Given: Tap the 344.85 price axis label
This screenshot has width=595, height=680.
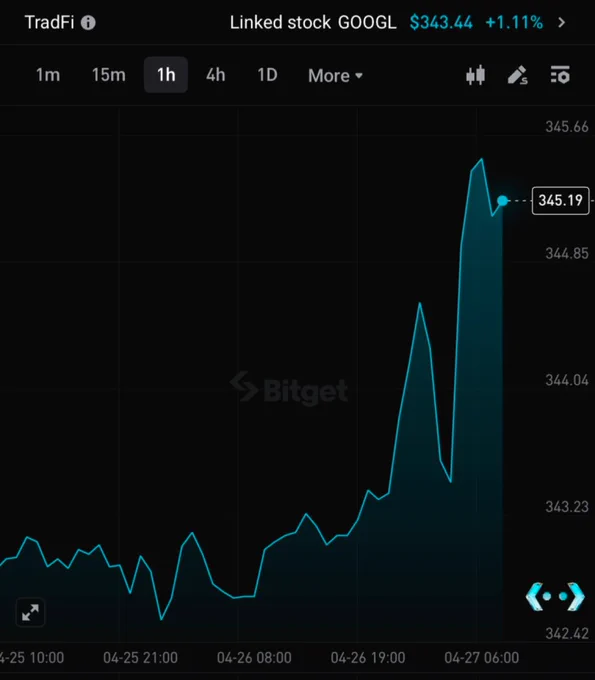Looking at the screenshot, I should (567, 253).
